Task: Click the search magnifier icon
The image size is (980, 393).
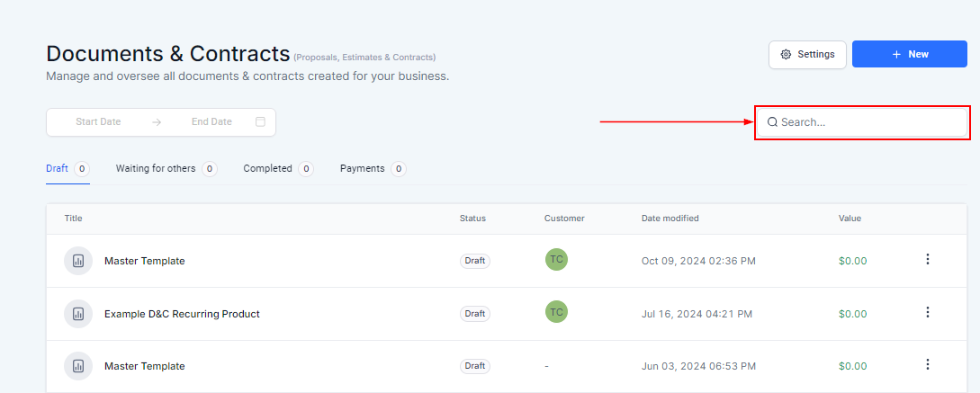Action: pos(772,122)
